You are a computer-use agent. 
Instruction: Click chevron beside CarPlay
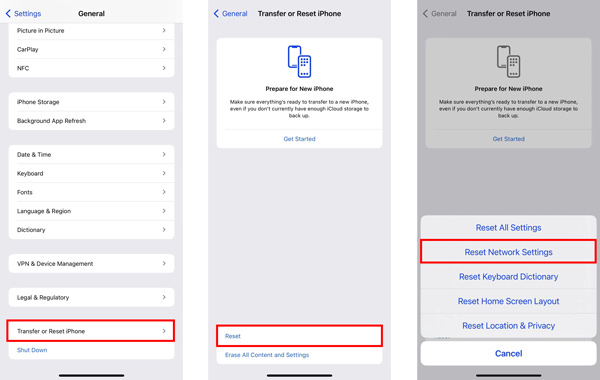pos(164,49)
